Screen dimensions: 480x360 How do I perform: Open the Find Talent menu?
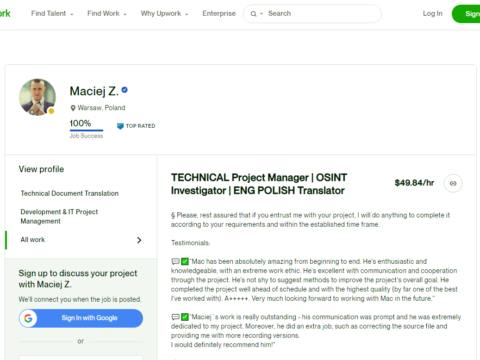[x=52, y=14]
